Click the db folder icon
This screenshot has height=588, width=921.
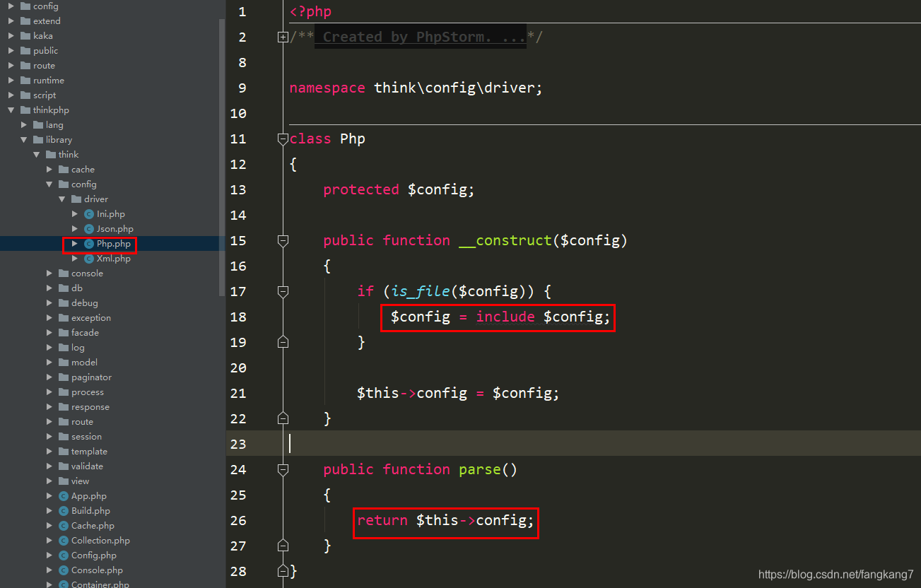coord(63,288)
